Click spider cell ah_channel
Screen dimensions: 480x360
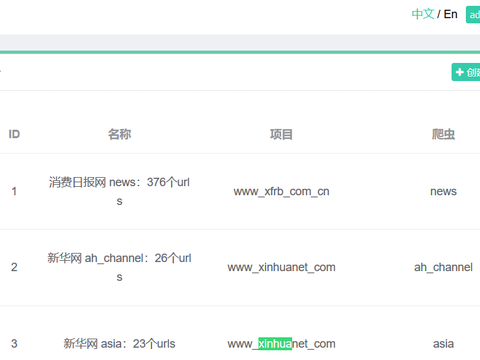443,267
